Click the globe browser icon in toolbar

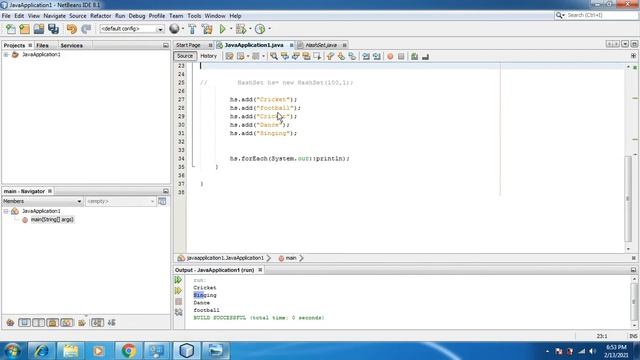tap(174, 29)
